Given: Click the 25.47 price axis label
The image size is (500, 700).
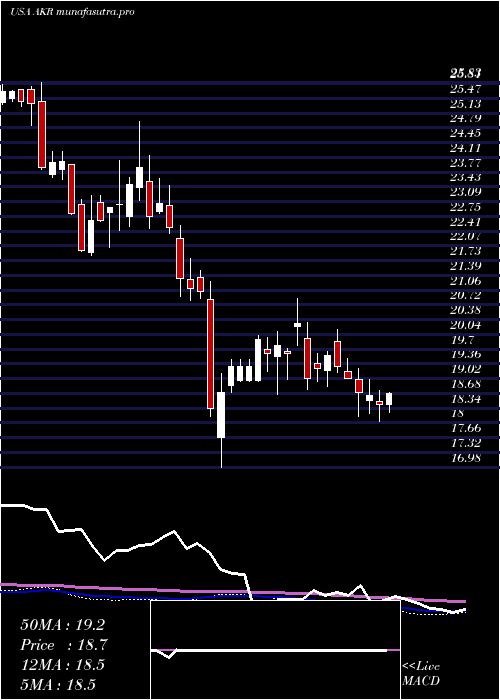Looking at the screenshot, I should [465, 89].
